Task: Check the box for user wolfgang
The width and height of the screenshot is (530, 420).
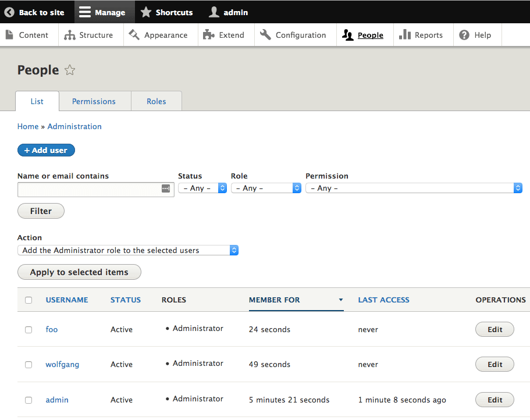Action: [x=29, y=365]
